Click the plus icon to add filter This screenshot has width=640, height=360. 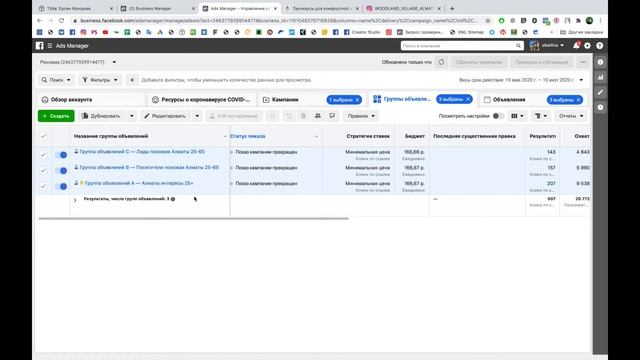[x=132, y=80]
